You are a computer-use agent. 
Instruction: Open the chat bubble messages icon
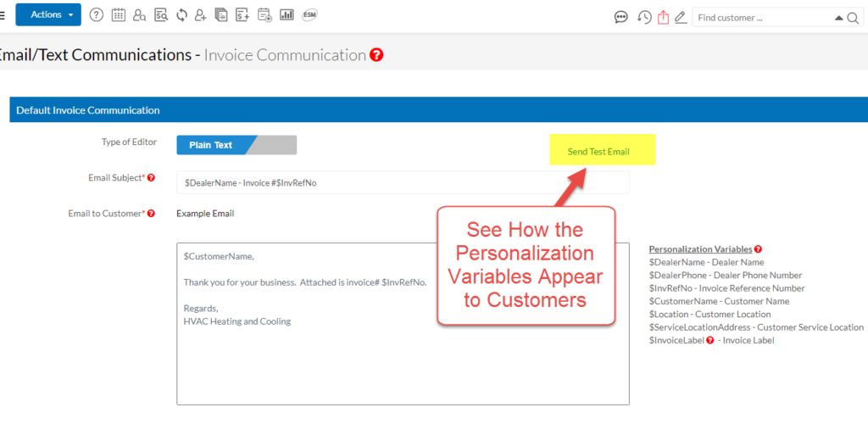coord(621,18)
